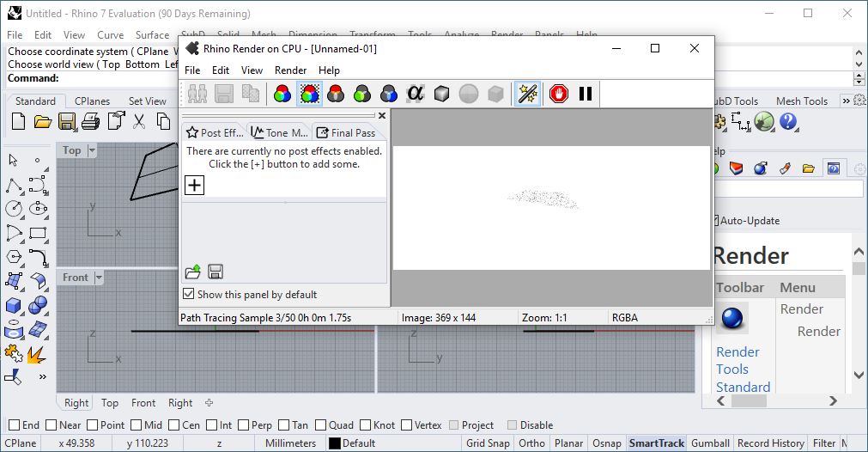The height and width of the screenshot is (452, 868).
Task: Expand more sidebar tools chevron
Action: pyautogui.click(x=43, y=377)
